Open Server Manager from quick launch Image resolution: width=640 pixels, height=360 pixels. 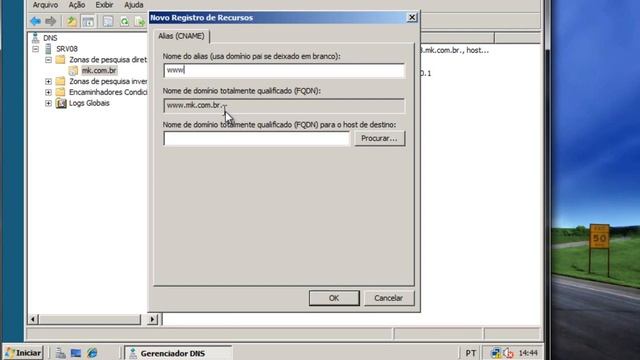tap(60, 353)
